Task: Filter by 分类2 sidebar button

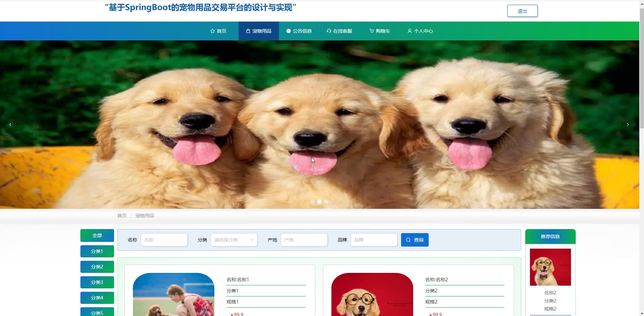Action: click(x=97, y=267)
